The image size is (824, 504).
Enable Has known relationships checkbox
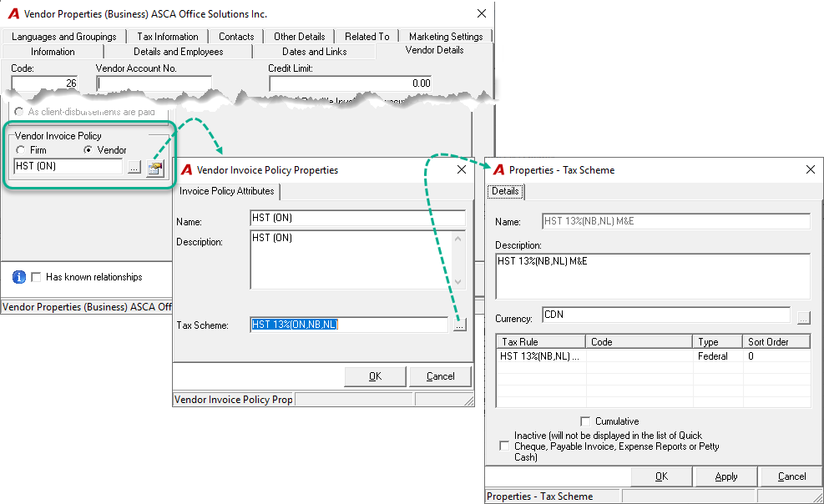[x=36, y=277]
